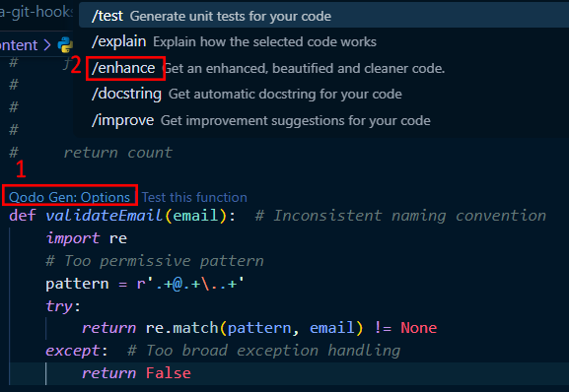Viewport: 569px width, 392px height.
Task: Click Test this function code lens
Action: click(194, 197)
